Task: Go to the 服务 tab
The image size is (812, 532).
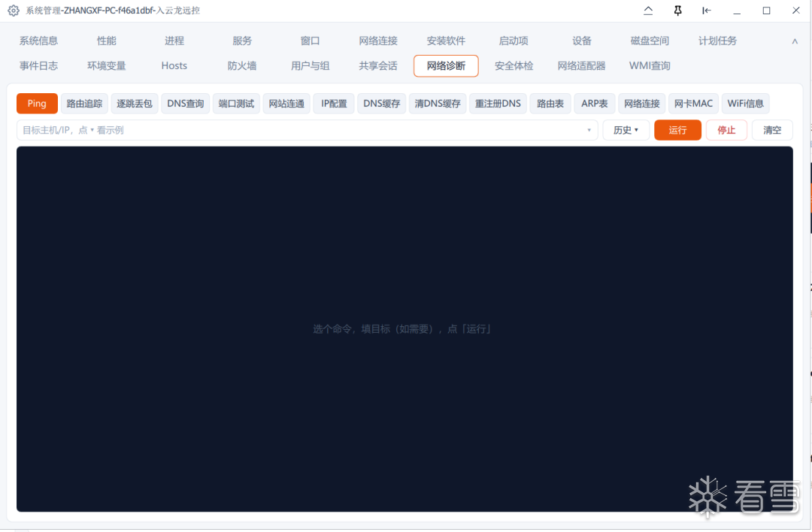Action: (242, 41)
